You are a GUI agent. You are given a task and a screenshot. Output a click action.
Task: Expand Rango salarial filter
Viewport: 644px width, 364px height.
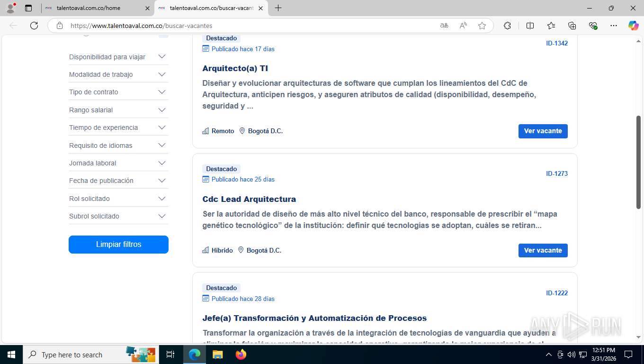118,110
